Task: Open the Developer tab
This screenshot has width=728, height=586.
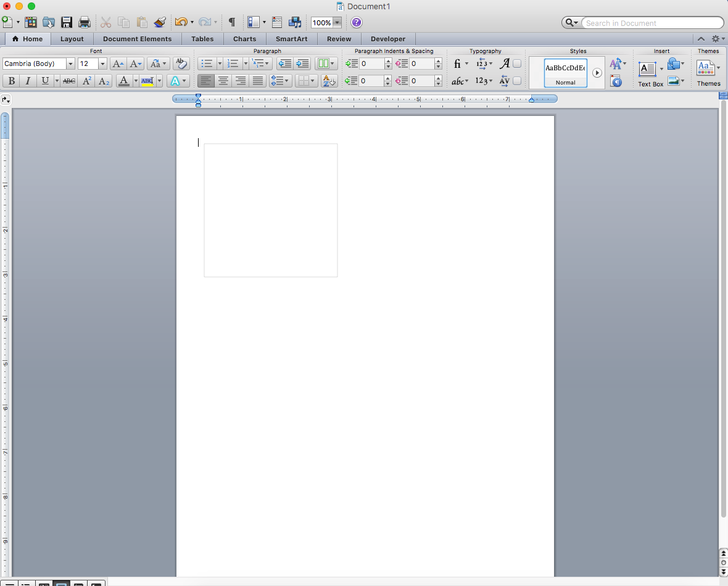Action: point(388,39)
